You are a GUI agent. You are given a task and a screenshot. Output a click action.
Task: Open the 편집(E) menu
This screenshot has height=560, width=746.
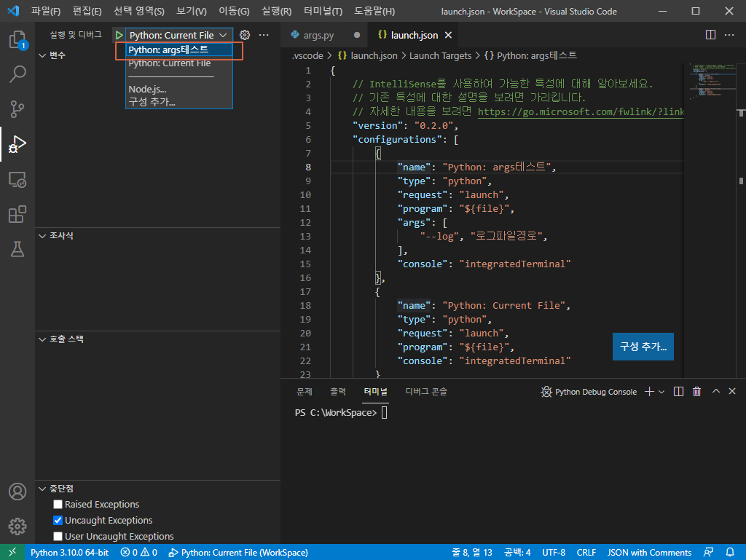pyautogui.click(x=87, y=11)
